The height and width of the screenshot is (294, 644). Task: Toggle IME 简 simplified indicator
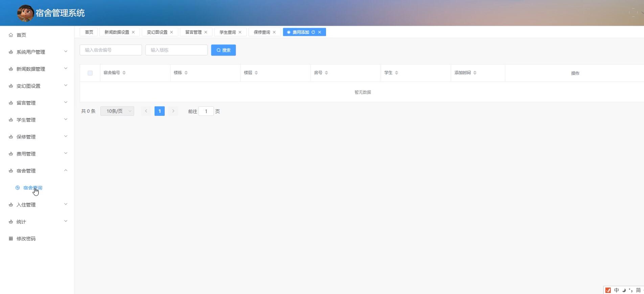(x=638, y=290)
